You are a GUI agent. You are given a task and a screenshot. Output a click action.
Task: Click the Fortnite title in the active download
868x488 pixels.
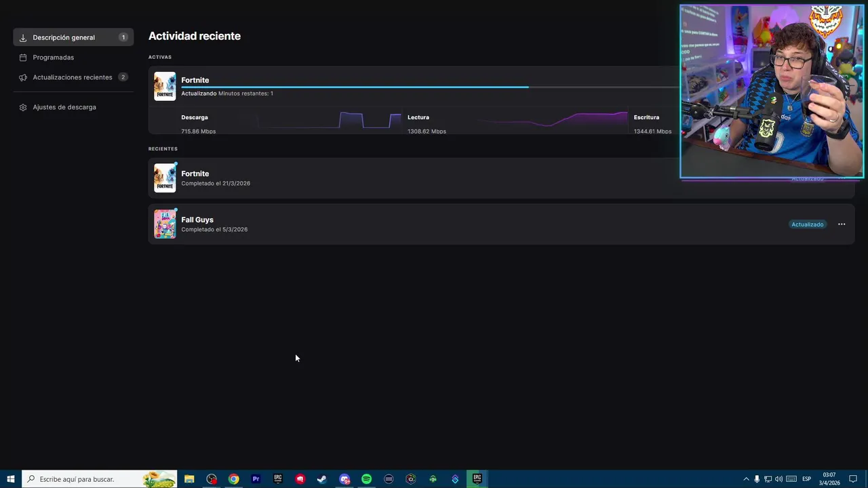(x=195, y=80)
